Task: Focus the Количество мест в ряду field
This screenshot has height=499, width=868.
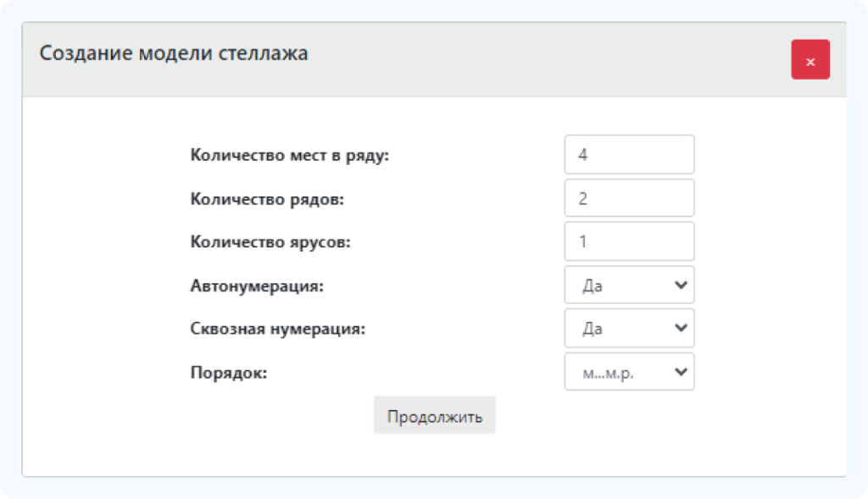Action: (630, 154)
